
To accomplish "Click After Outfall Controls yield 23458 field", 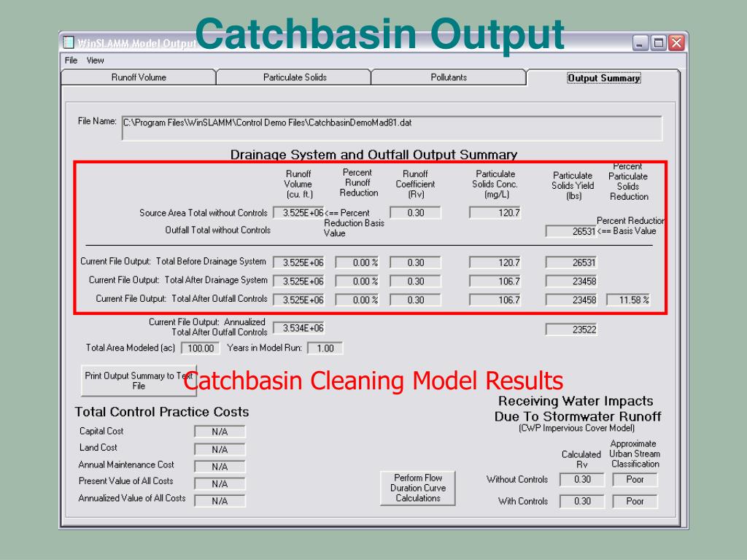I will (x=571, y=300).
